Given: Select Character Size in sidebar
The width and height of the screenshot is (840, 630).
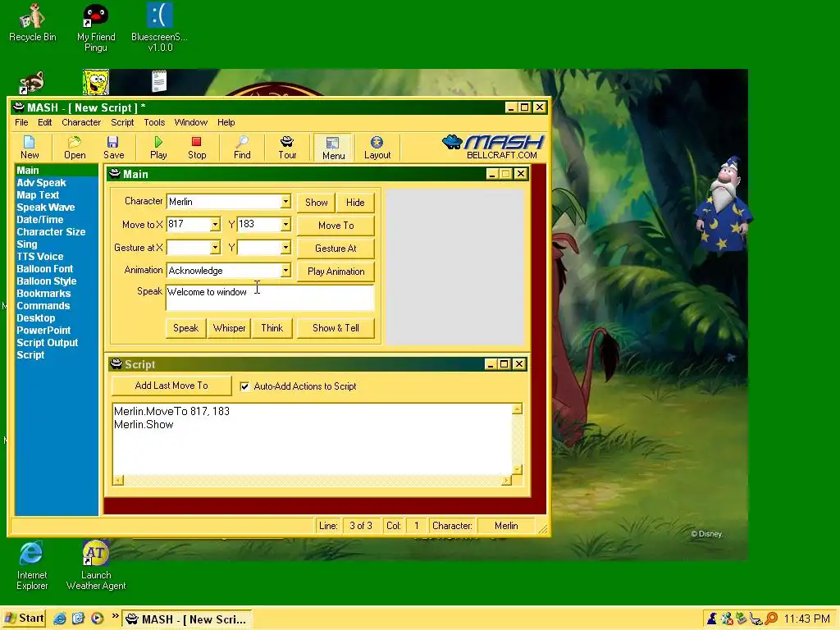Looking at the screenshot, I should click(51, 232).
